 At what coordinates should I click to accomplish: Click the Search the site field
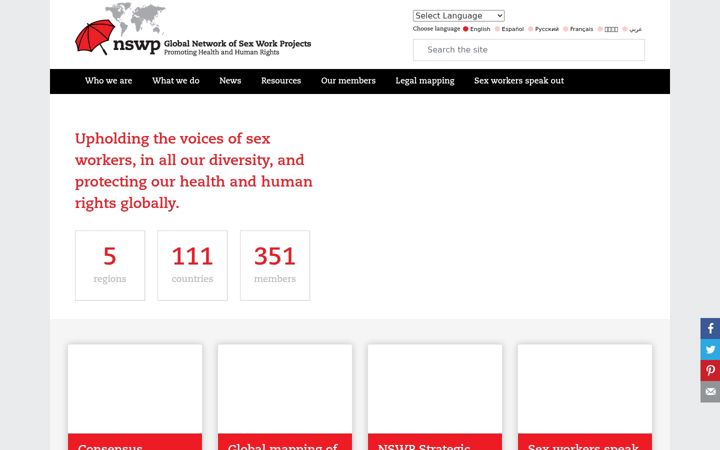pyautogui.click(x=529, y=50)
